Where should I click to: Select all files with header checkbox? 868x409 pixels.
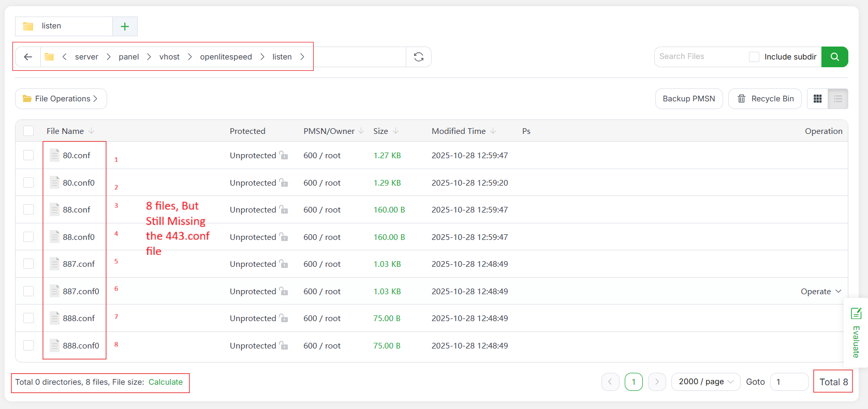point(28,131)
